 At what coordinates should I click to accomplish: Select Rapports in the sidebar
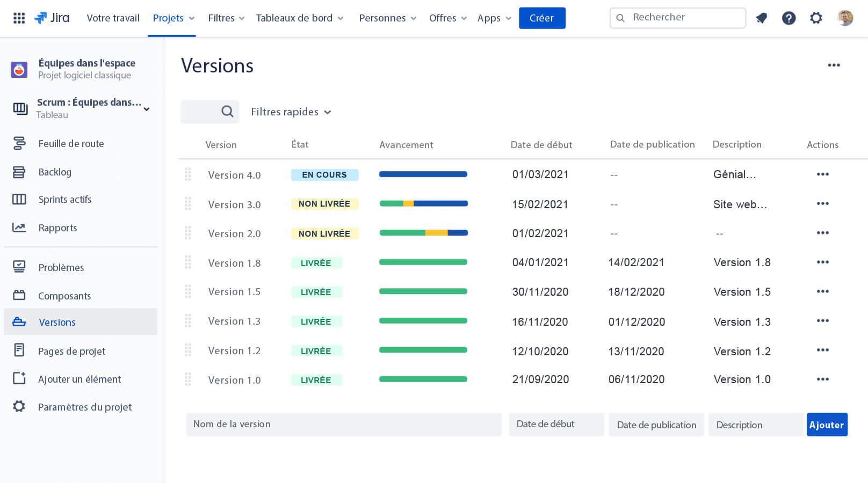coord(57,228)
